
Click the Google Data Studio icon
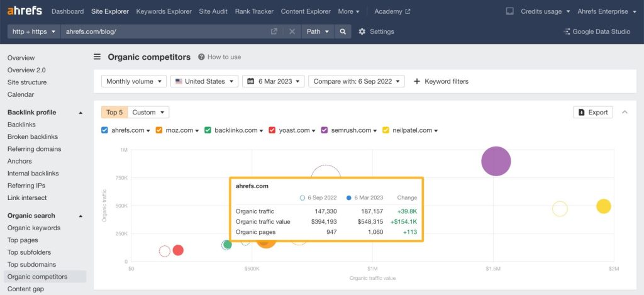point(567,31)
